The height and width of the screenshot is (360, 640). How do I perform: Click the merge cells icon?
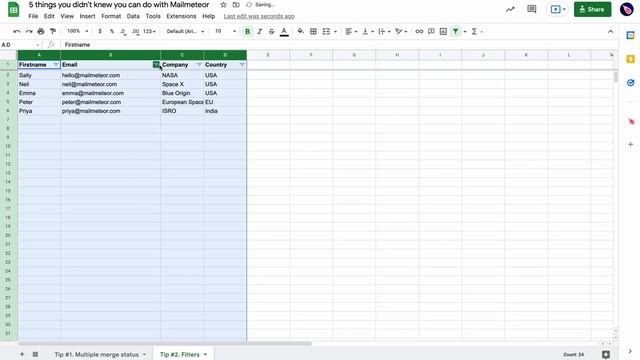point(326,31)
